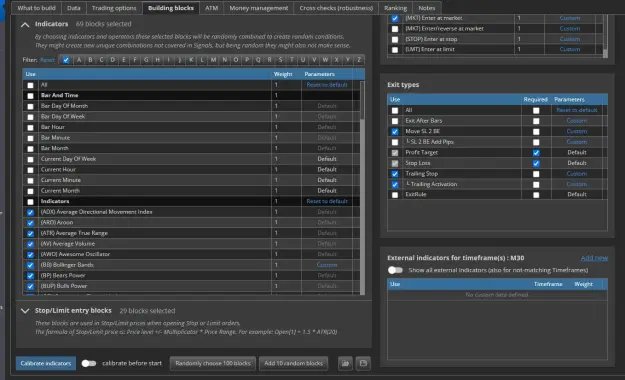
Task: Open Custom parameters for Trailing Stop
Action: point(577,173)
